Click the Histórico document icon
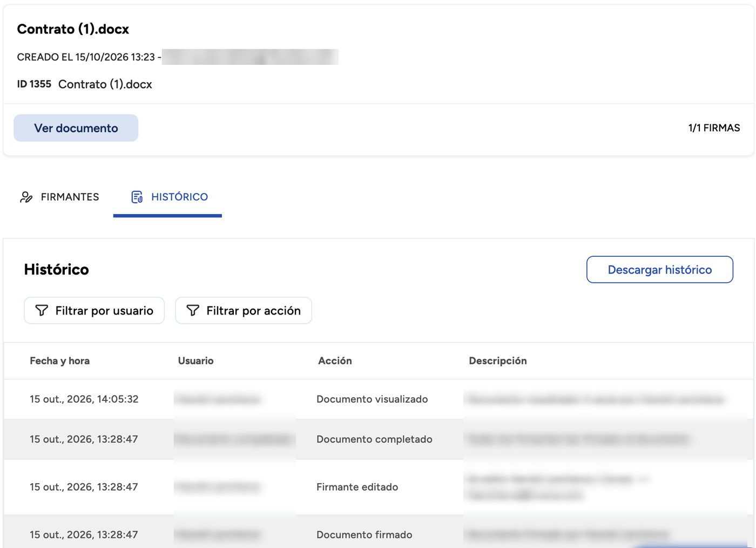This screenshot has height=548, width=756. [137, 197]
